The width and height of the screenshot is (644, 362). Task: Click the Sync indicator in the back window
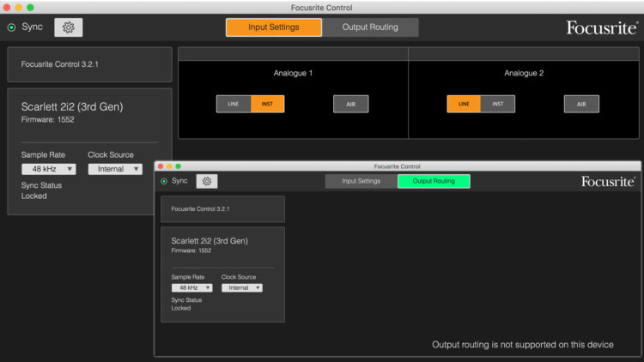[x=11, y=27]
